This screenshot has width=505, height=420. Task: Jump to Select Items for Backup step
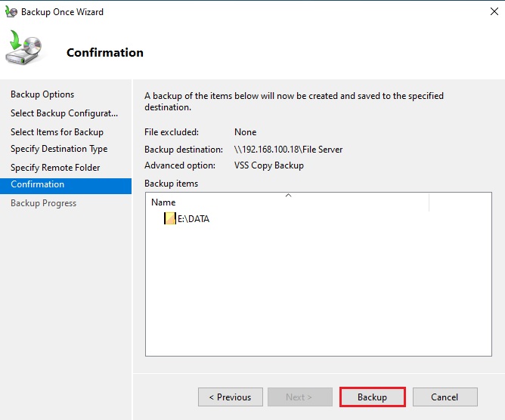click(x=57, y=132)
